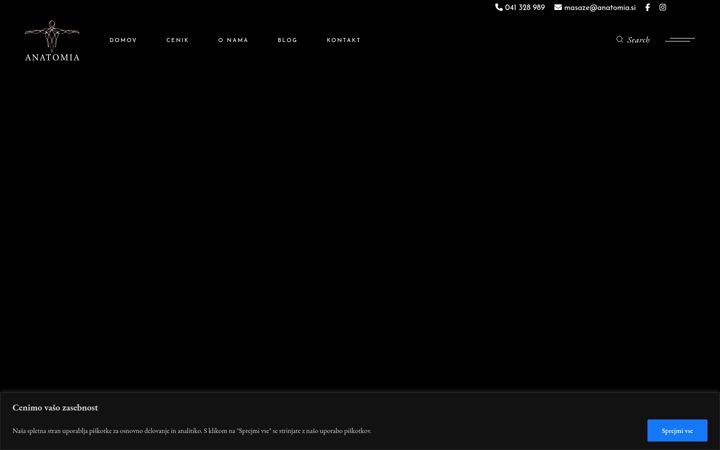Image resolution: width=720 pixels, height=450 pixels.
Task: Open the Kontakt menu item
Action: coord(343,40)
